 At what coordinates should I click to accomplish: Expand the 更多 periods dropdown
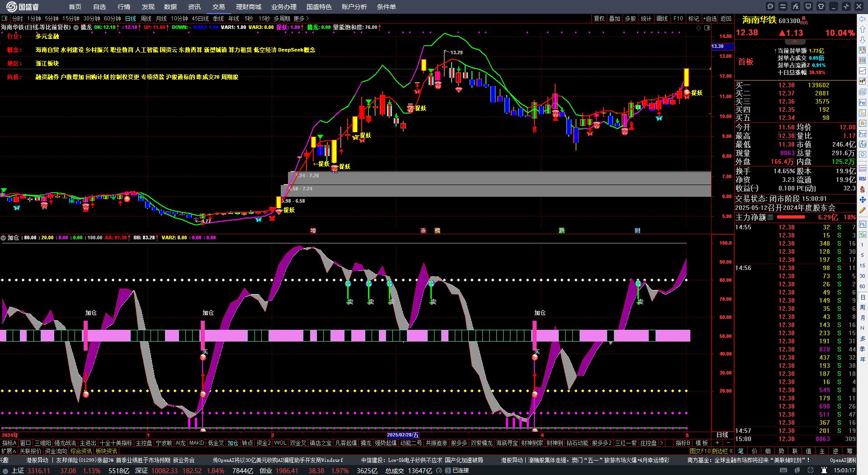click(x=301, y=19)
